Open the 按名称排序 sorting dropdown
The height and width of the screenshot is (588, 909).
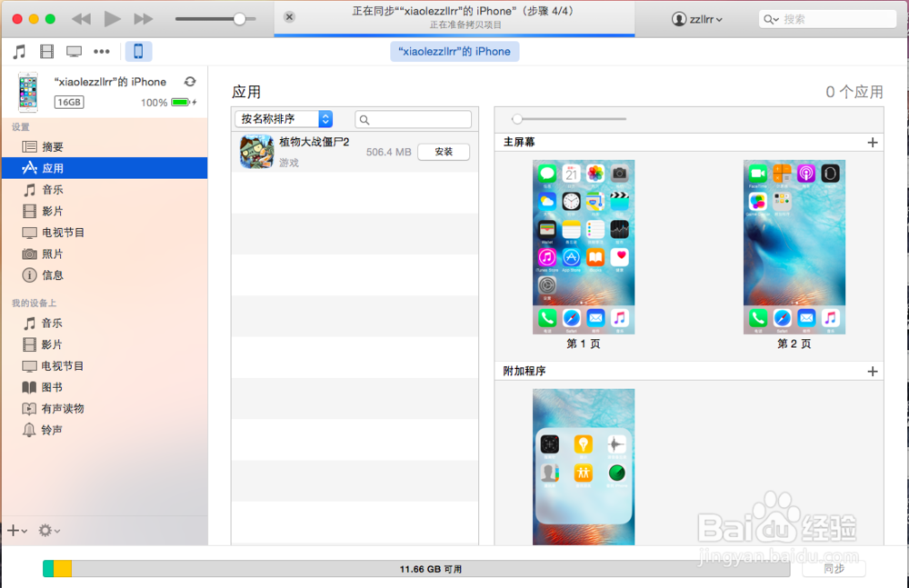point(285,119)
